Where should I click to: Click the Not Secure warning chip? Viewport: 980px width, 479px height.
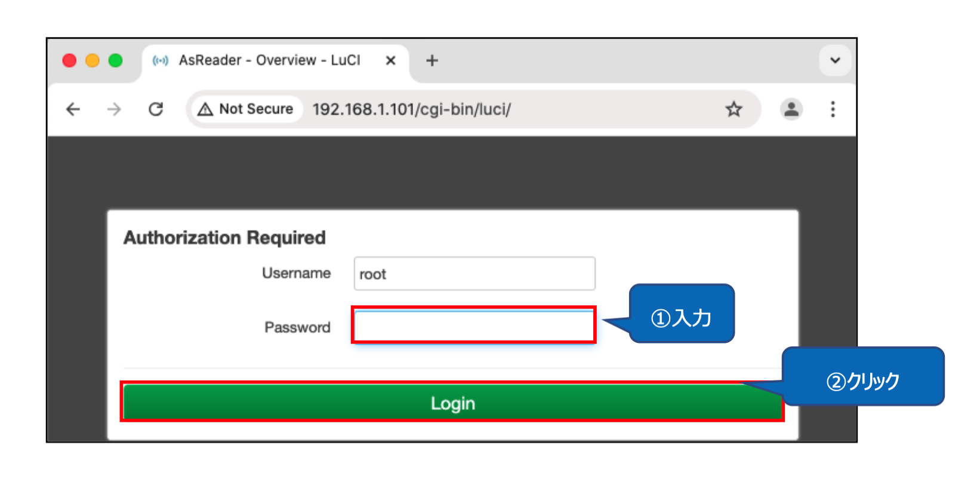(x=246, y=109)
